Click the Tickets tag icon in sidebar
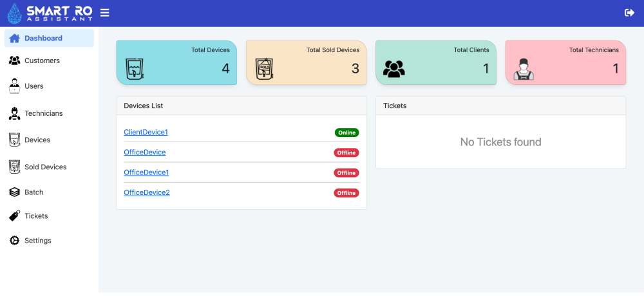The image size is (644, 296). pos(14,216)
